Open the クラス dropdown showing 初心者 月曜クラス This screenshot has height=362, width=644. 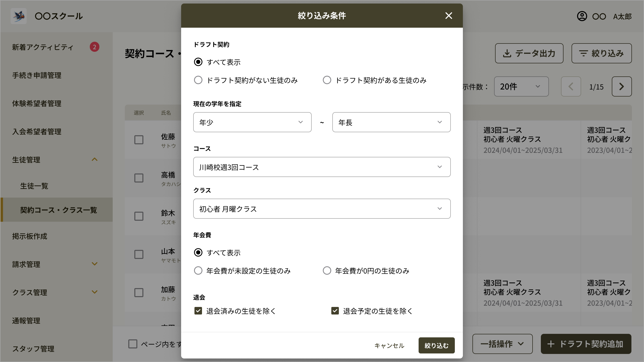(322, 209)
